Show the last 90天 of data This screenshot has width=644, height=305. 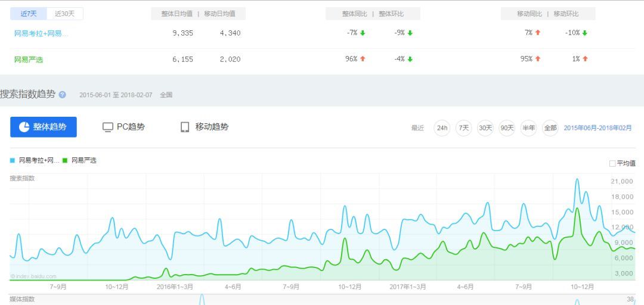tap(507, 128)
